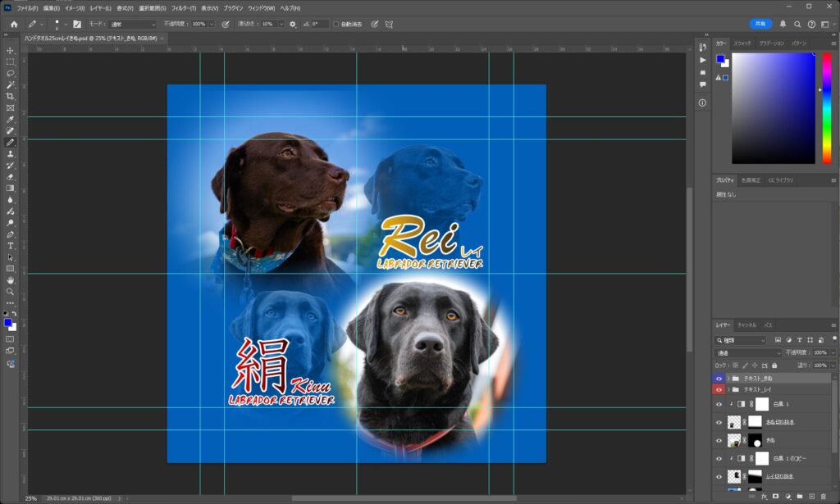Open the blend mode dropdown in Layers panel
Screen dimensions: 840x504
pos(746,352)
